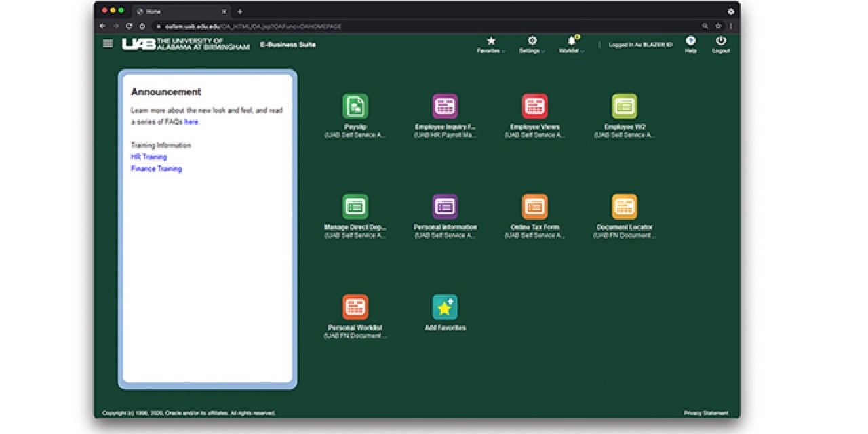Open the Online Tax Form icon

534,206
